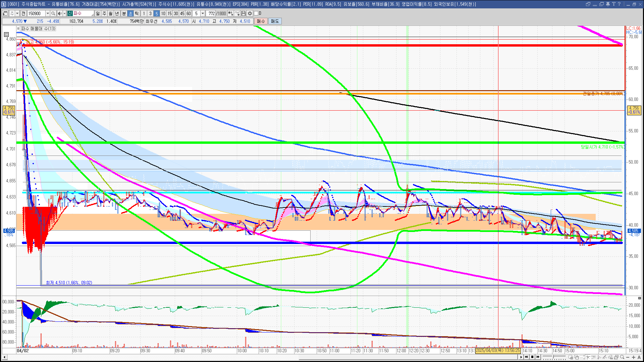Click the stock code search magnifier icon
This screenshot has width=644, height=362.
[x=53, y=13]
